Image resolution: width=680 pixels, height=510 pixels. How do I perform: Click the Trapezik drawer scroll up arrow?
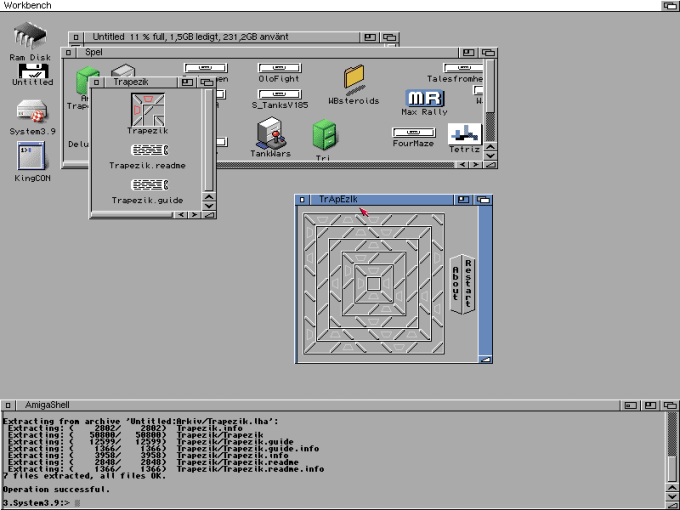(209, 197)
